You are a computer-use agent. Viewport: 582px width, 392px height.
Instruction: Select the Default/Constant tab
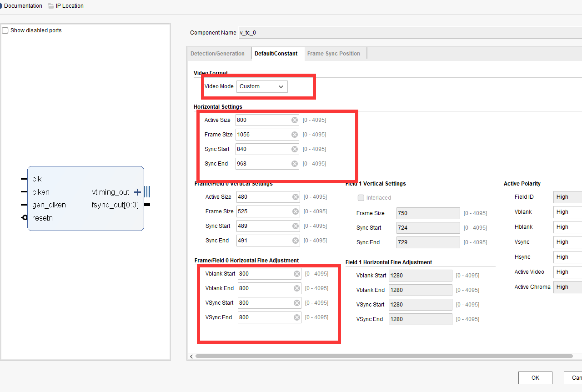coord(276,53)
